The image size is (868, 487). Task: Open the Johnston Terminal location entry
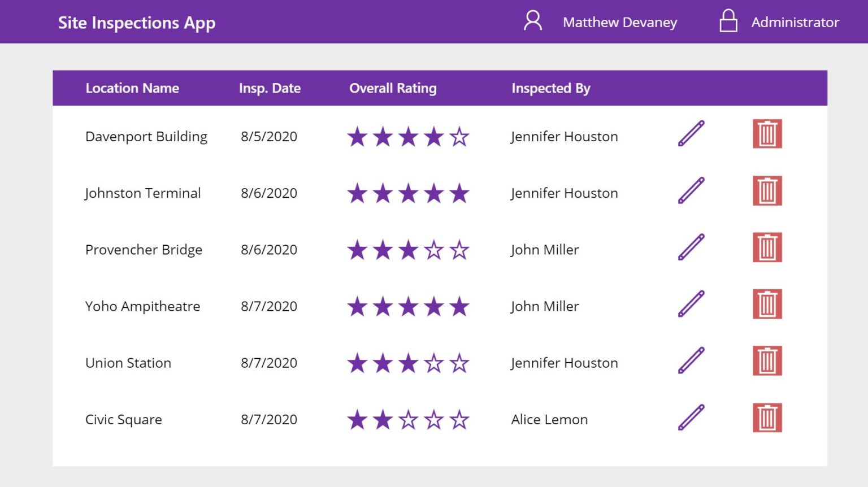pos(143,193)
